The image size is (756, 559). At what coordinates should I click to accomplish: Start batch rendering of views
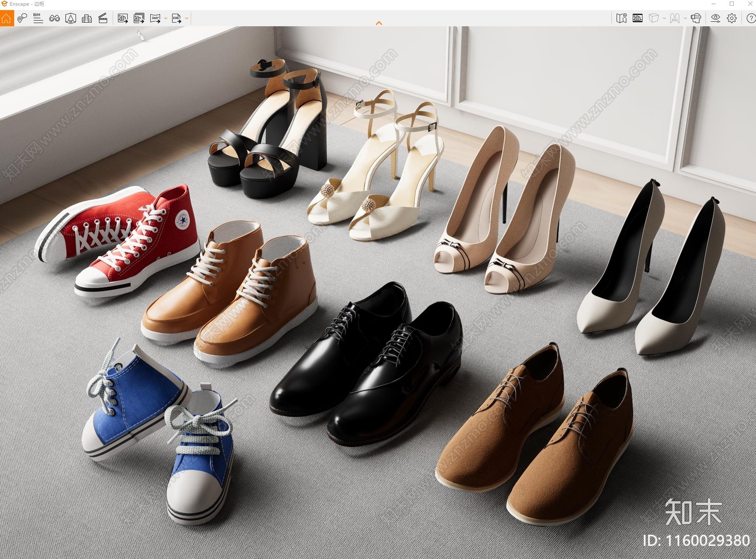[x=139, y=18]
